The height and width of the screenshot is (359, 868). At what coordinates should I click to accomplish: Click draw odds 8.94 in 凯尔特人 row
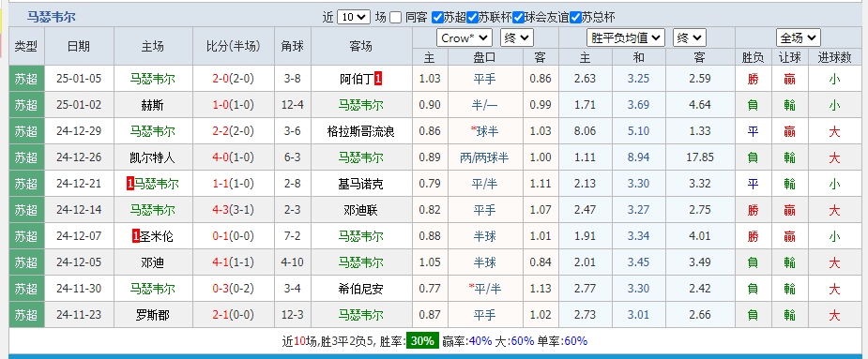tap(638, 157)
